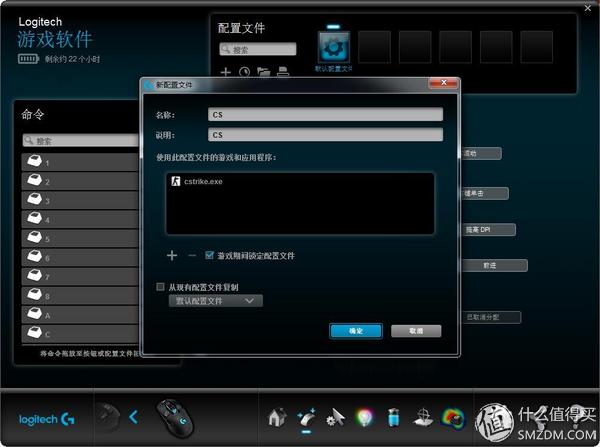Select command row 3
This screenshot has height=447, width=600.
80,200
